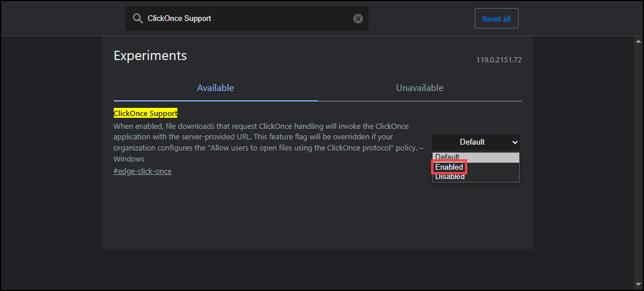Screen dimensions: 644x291
Task: Click the scrollbar down arrow
Action: pos(638,285)
